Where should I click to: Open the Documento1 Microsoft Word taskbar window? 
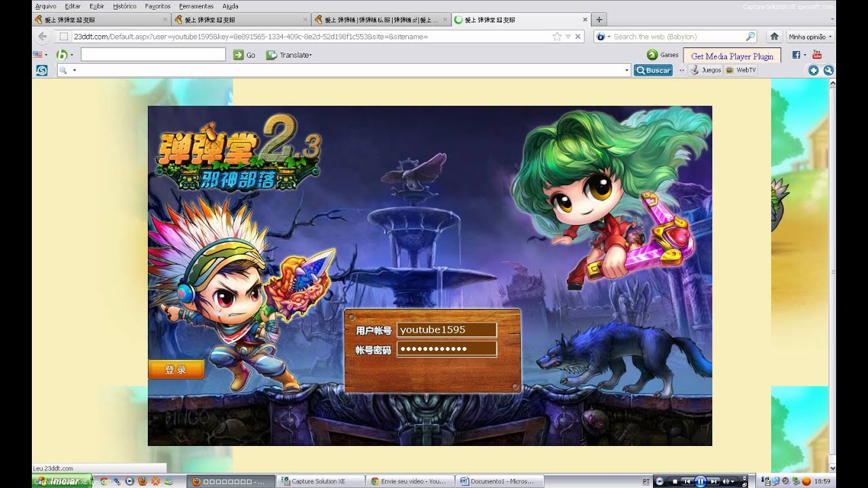(498, 481)
